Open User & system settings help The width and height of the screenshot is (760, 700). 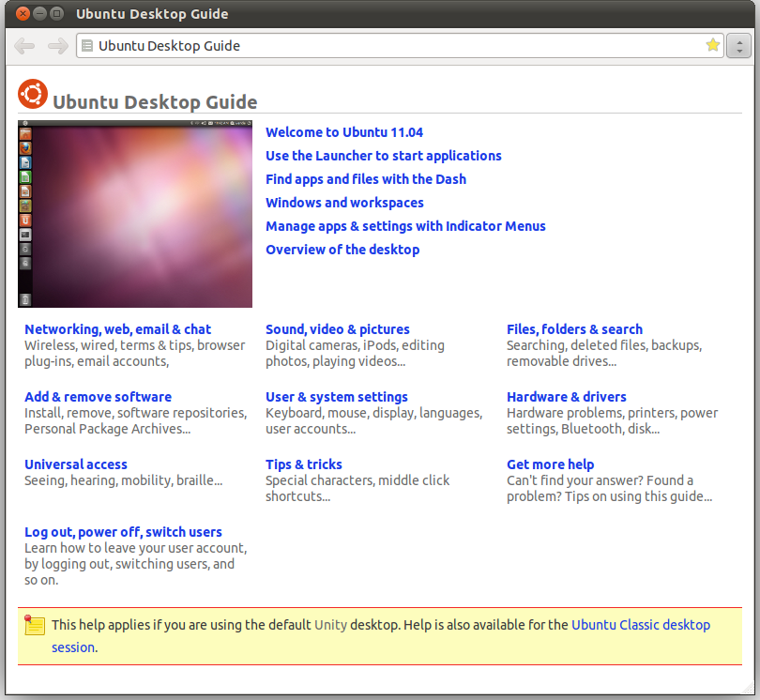point(337,397)
